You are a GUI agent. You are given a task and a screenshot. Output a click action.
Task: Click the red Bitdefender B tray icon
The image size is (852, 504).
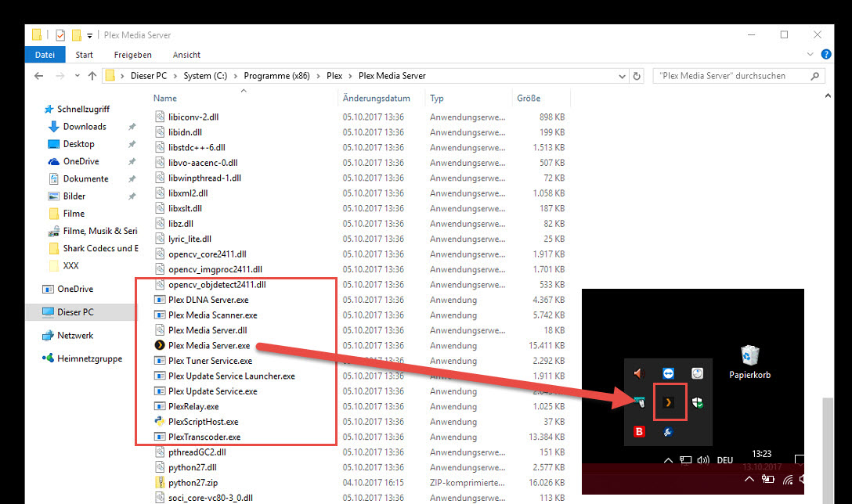click(639, 432)
